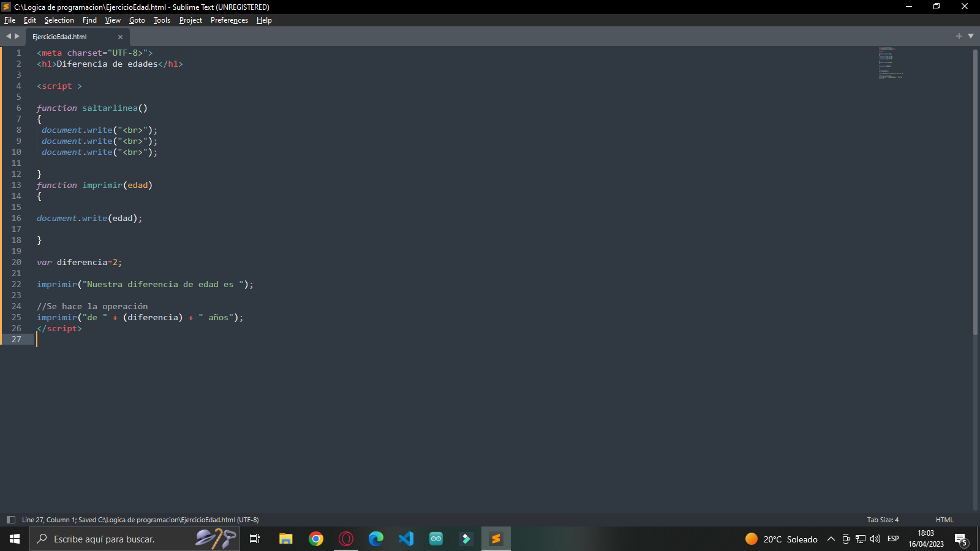Open the Edit menu
Screen dimensions: 980x551
pos(30,20)
